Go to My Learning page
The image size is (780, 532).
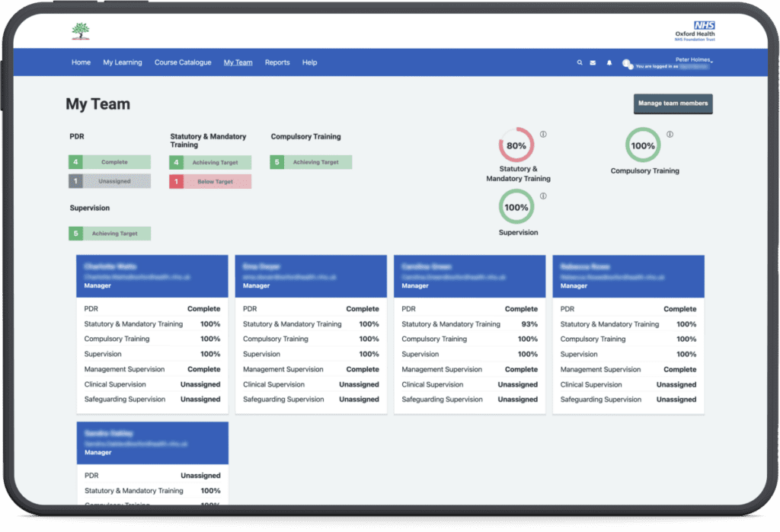122,62
